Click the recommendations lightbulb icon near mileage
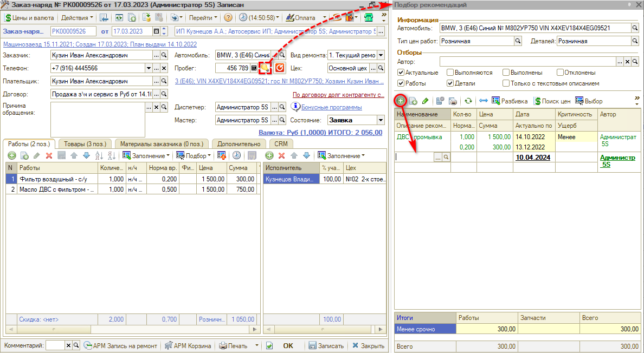The width and height of the screenshot is (644, 353). coord(265,68)
